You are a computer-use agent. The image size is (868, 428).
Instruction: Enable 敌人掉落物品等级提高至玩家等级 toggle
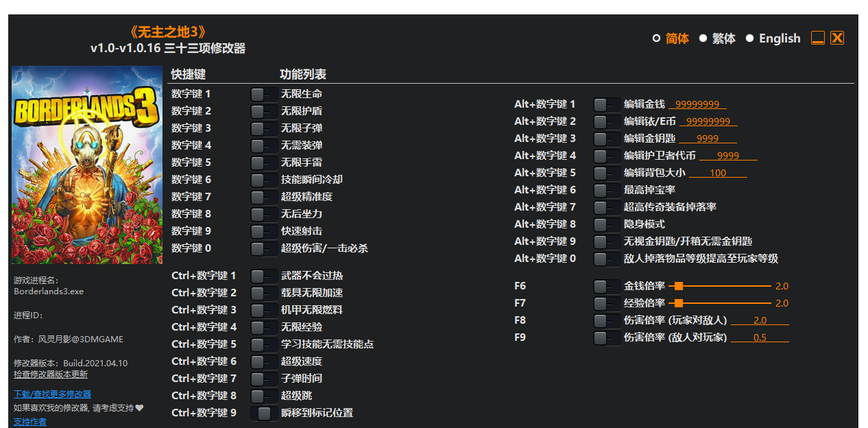[x=607, y=259]
